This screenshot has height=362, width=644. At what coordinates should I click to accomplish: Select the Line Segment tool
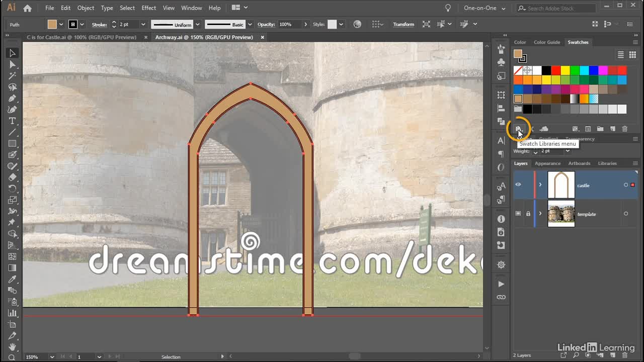point(13,132)
